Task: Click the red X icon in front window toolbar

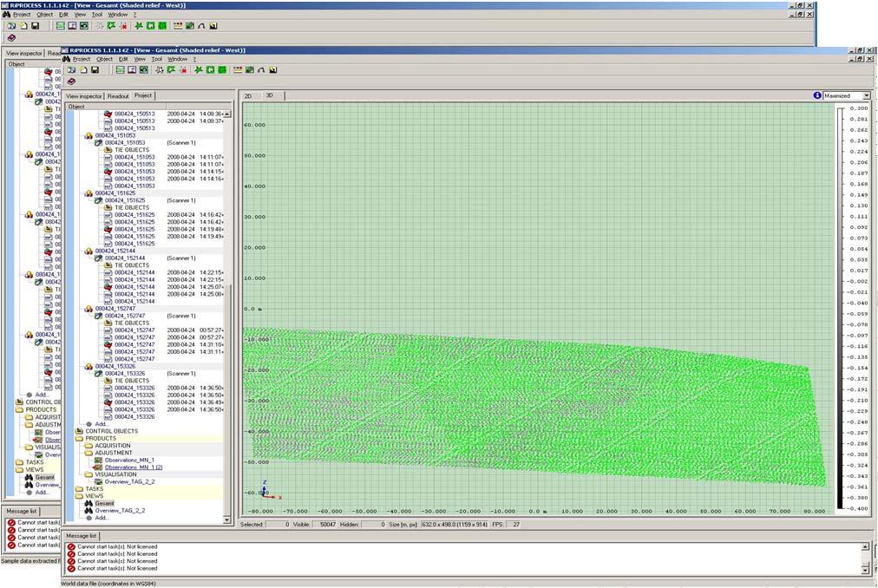Action: (x=183, y=70)
